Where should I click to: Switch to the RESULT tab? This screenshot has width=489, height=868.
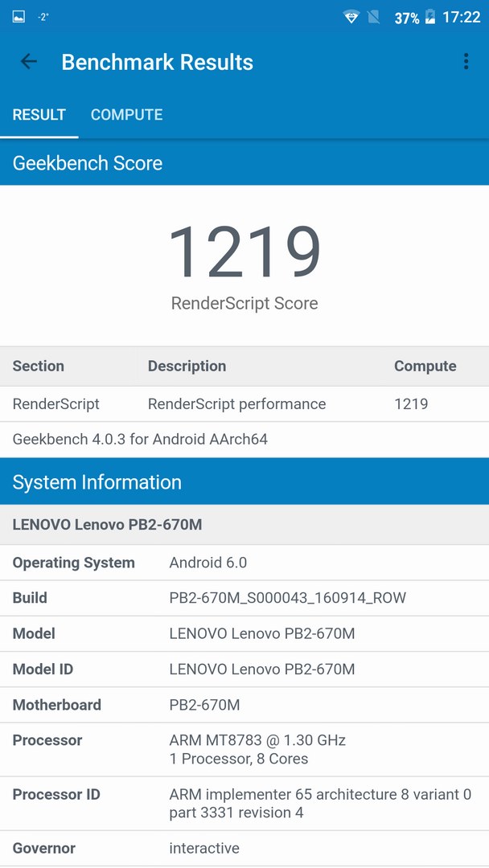coord(39,115)
